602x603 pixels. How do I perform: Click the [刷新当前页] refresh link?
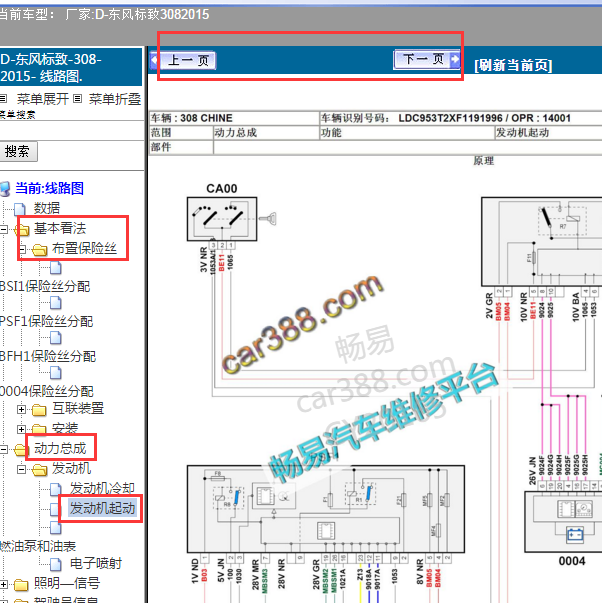pyautogui.click(x=513, y=65)
